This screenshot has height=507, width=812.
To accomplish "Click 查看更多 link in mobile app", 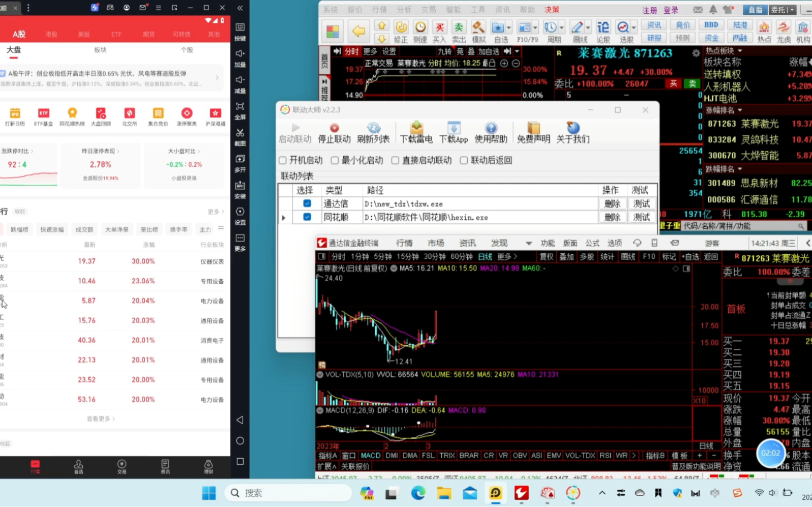I will point(101,419).
